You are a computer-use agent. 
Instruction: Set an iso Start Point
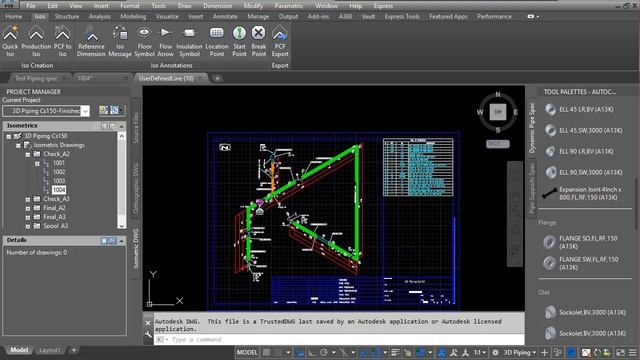(x=240, y=41)
